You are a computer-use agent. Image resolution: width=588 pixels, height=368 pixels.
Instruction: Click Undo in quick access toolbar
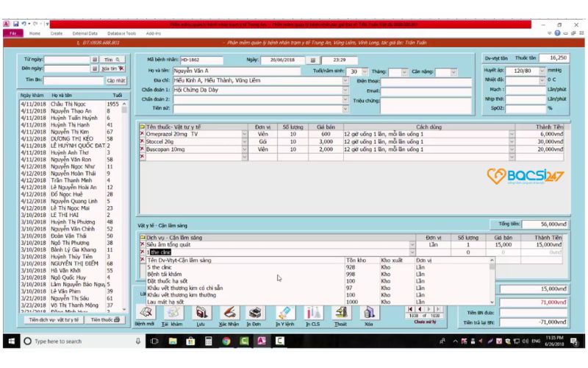(24, 24)
